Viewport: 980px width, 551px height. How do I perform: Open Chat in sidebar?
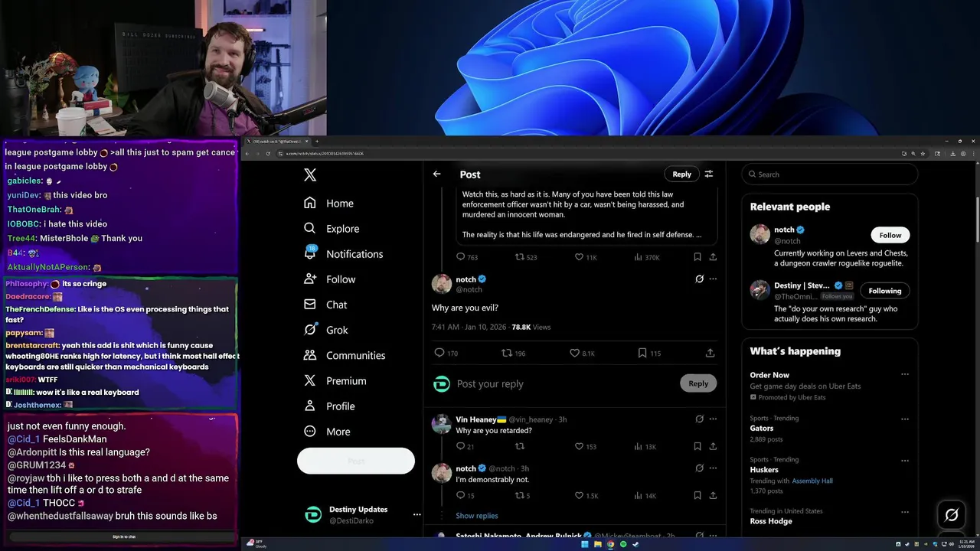[x=325, y=305]
